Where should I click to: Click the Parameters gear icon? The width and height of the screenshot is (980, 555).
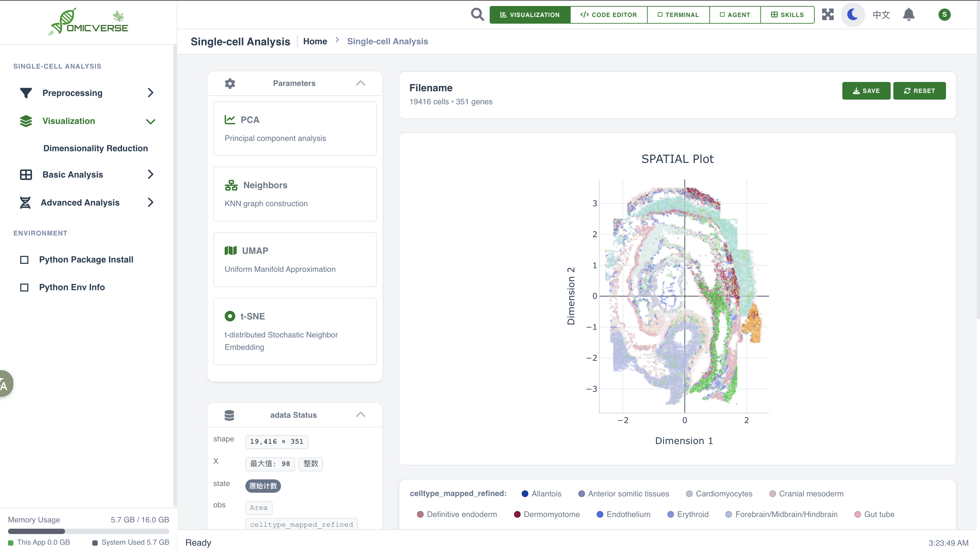click(x=230, y=83)
